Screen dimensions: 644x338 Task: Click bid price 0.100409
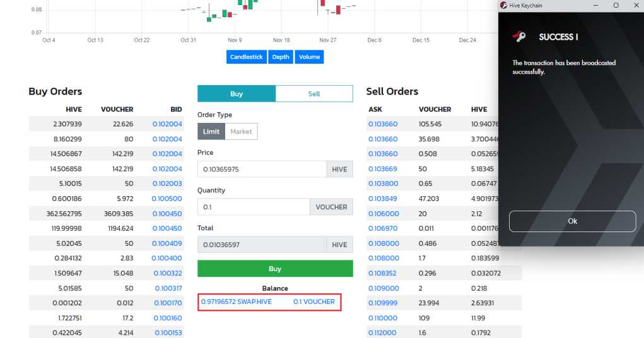pos(167,243)
